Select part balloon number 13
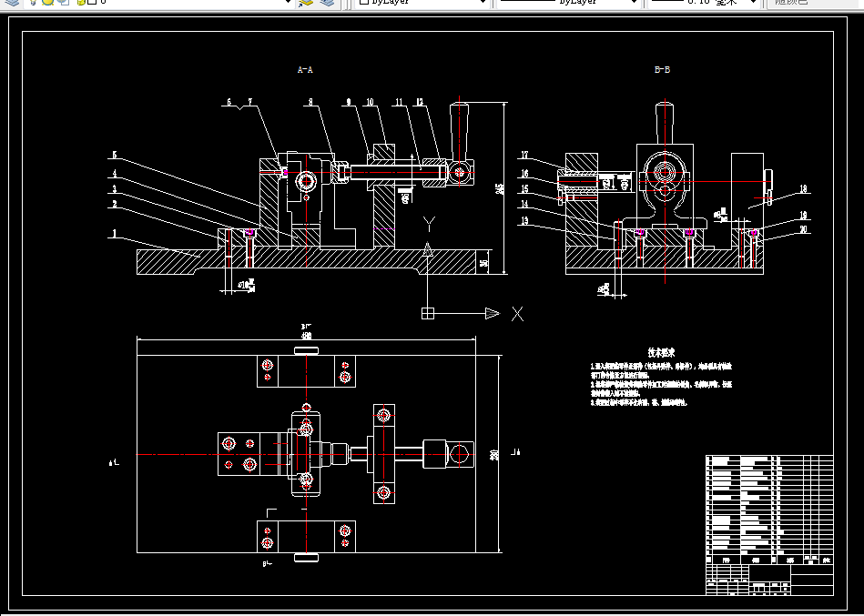Screen dimensions: 864x616 point(524,221)
